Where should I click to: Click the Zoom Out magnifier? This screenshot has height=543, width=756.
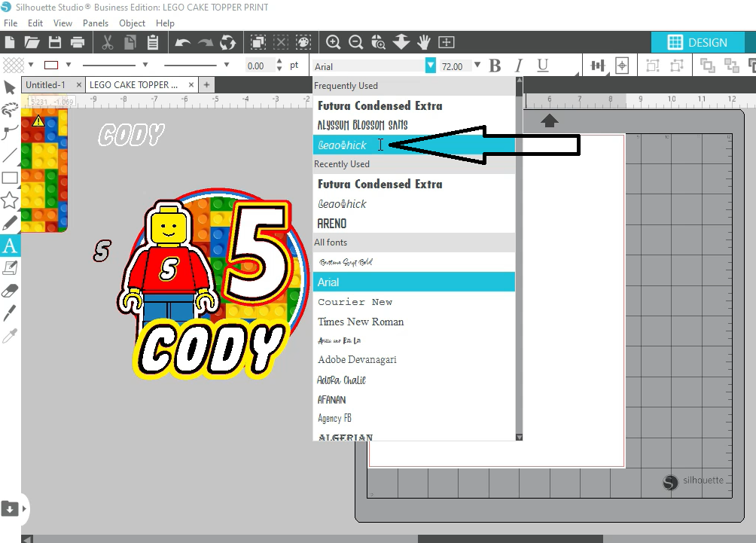356,42
